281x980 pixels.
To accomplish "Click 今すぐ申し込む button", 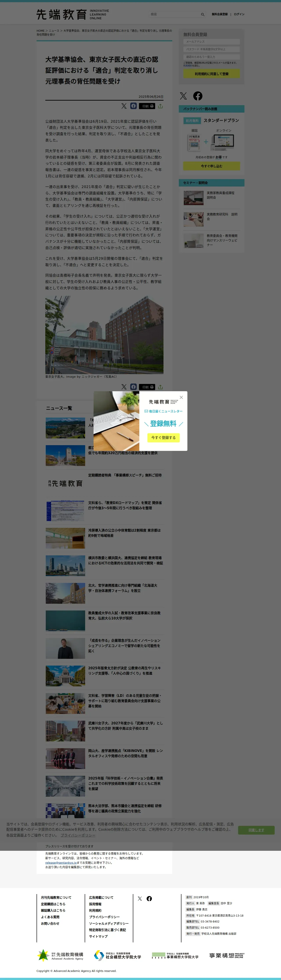I will [211, 166].
